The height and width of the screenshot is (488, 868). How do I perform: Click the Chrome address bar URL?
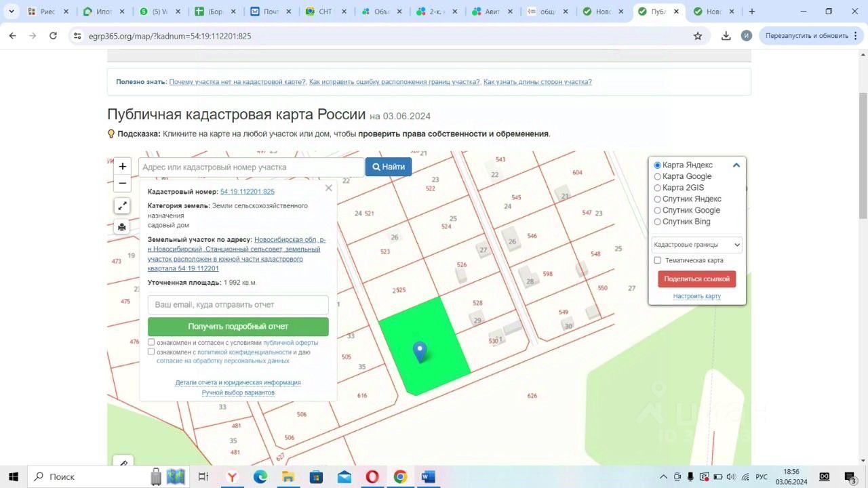pos(169,36)
